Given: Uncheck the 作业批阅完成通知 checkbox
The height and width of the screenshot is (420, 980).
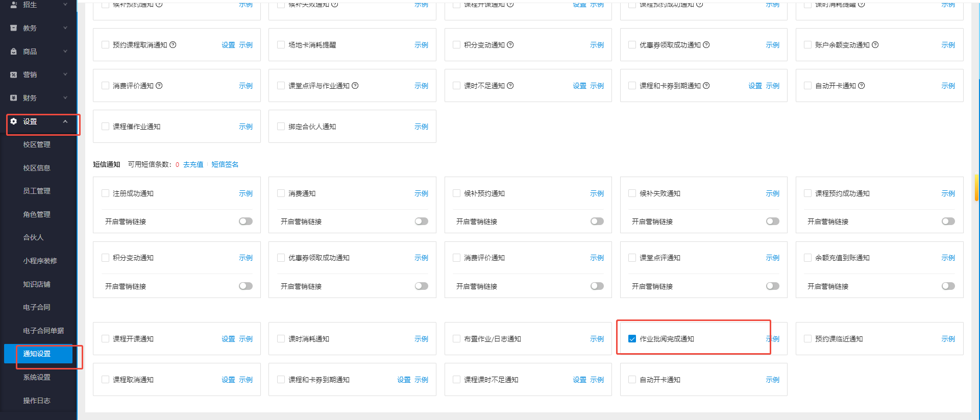Looking at the screenshot, I should point(632,339).
